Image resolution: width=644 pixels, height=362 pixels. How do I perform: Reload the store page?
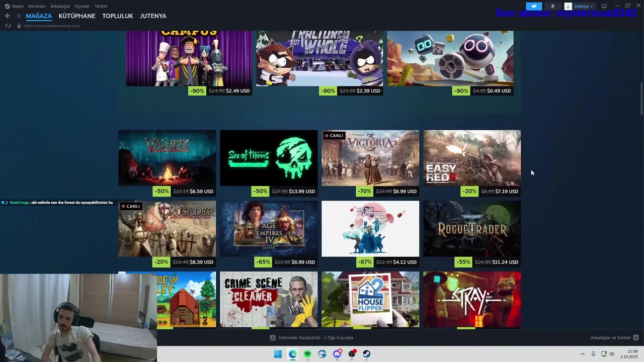(8, 26)
